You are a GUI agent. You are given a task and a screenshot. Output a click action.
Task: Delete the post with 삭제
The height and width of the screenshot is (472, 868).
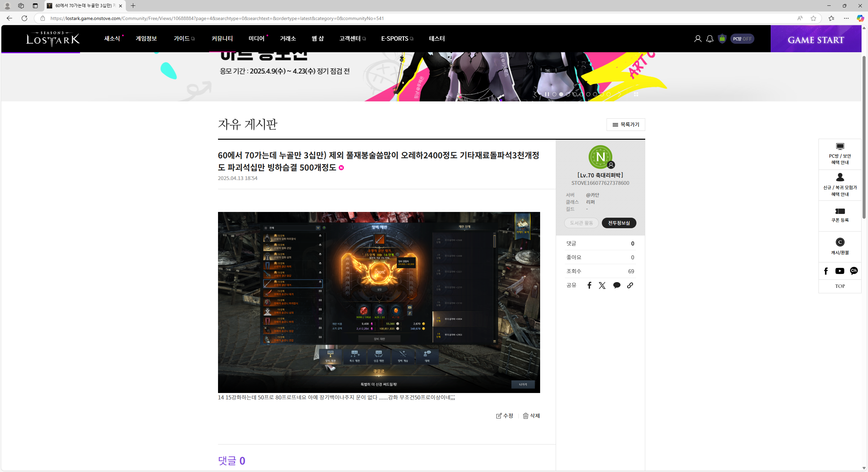[531, 416]
